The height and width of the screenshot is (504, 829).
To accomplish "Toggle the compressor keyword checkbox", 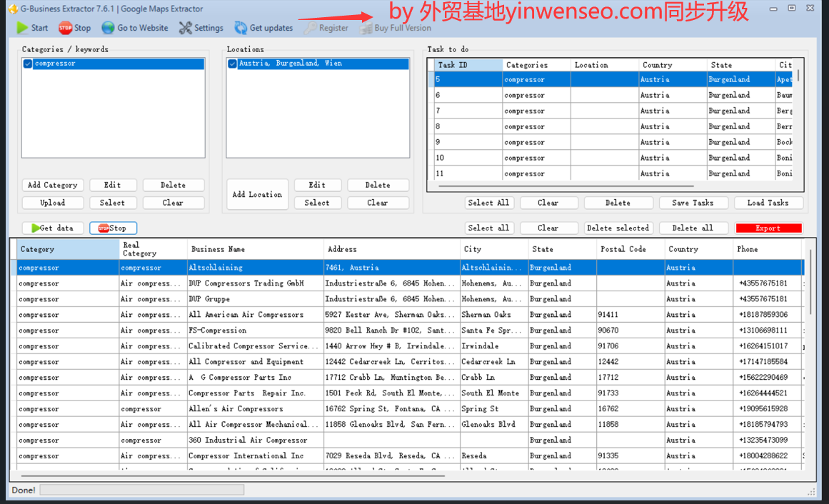I will 28,64.
